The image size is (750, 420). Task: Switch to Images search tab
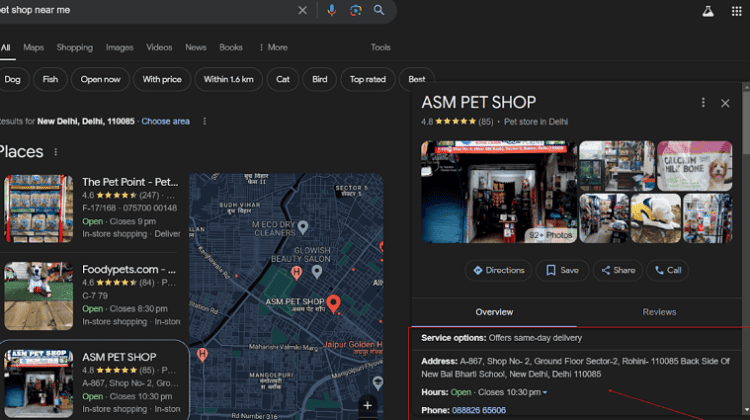pos(120,47)
